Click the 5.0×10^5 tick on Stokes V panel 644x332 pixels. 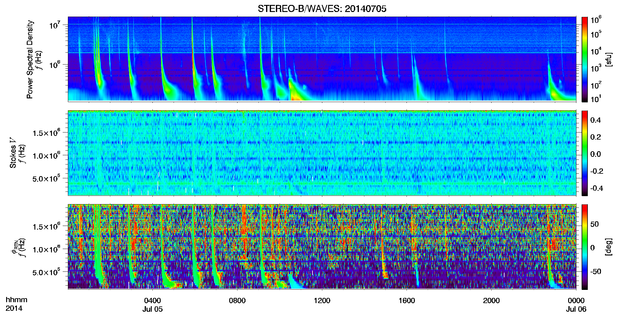point(46,178)
